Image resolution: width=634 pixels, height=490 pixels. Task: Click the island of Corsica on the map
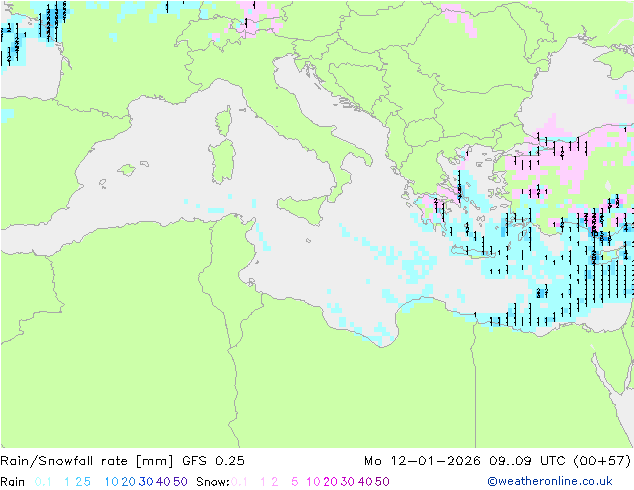click(x=224, y=121)
